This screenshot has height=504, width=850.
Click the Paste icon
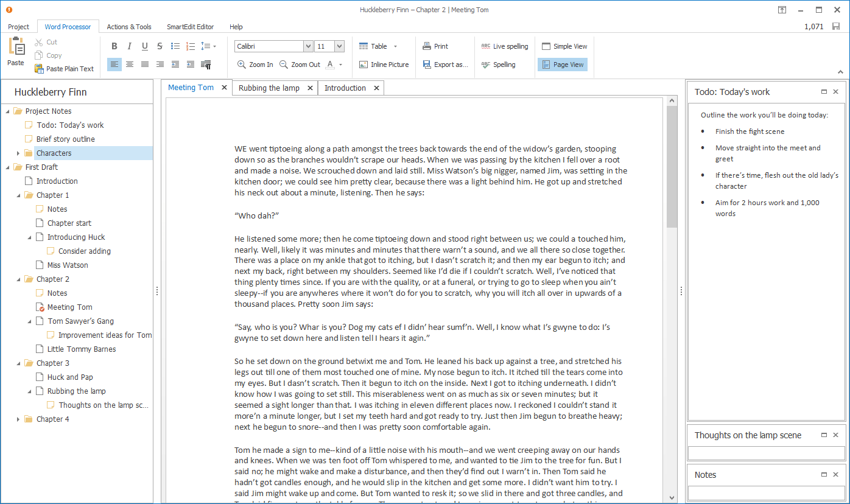[x=16, y=47]
